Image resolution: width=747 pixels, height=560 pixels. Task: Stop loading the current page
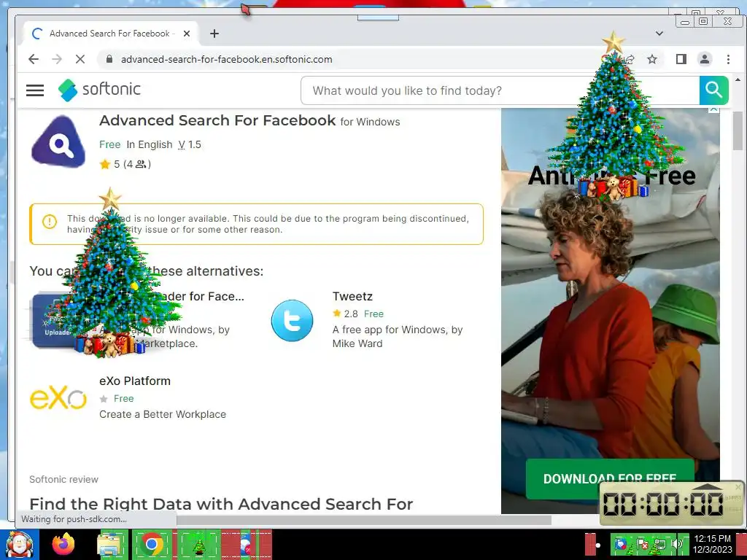click(x=80, y=59)
